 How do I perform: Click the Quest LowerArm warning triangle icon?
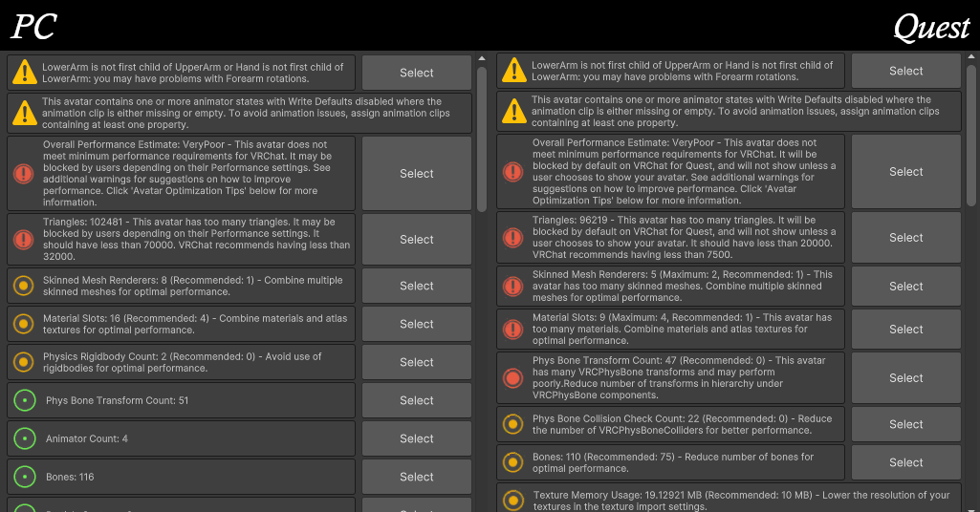coord(514,71)
